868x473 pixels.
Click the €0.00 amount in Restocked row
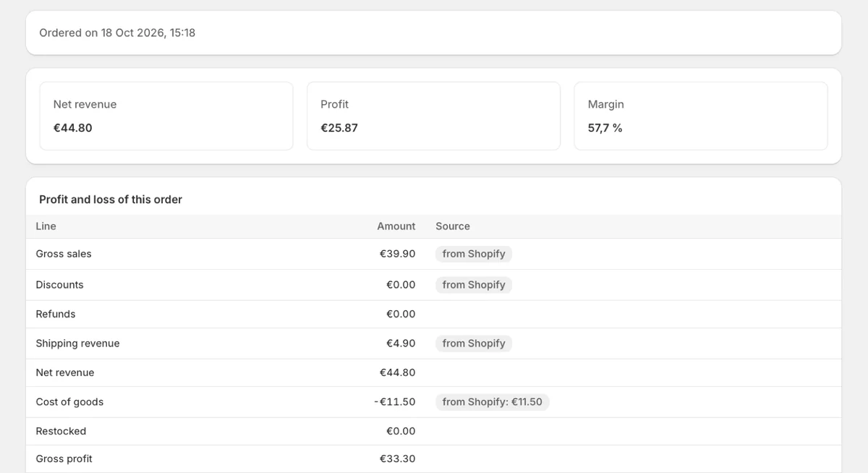pos(401,431)
